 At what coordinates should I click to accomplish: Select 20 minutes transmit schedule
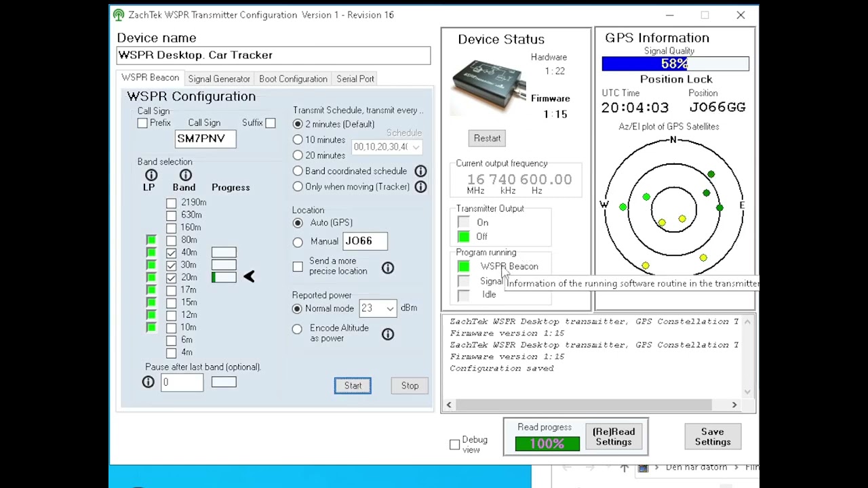[x=298, y=155]
